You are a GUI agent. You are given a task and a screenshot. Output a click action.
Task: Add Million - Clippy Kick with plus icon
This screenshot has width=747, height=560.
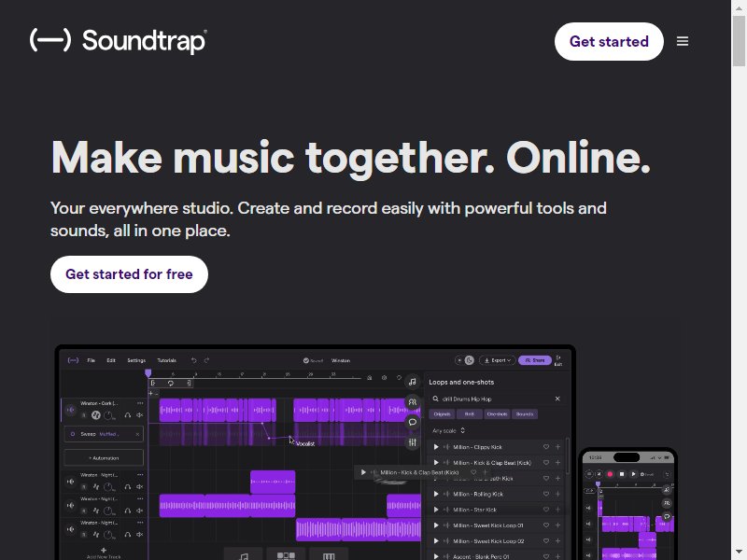click(557, 447)
